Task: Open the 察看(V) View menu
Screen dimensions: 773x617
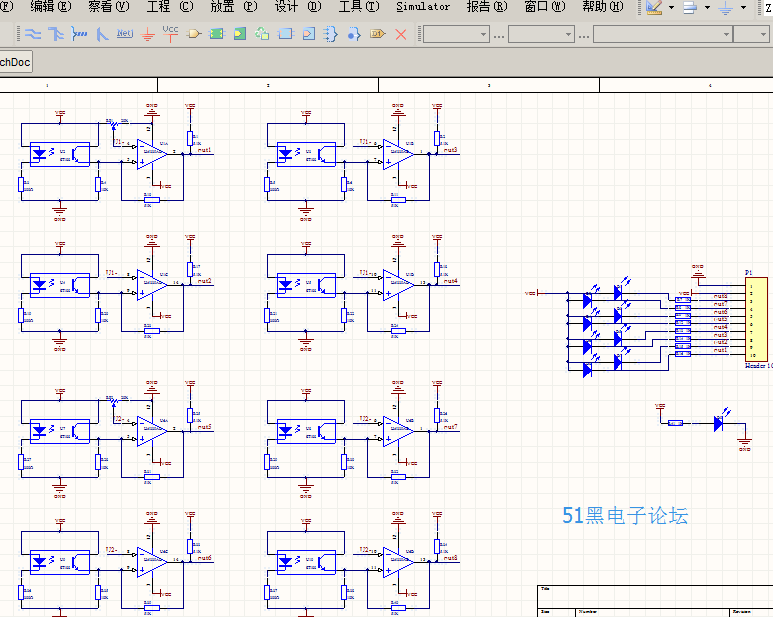Action: [x=108, y=6]
